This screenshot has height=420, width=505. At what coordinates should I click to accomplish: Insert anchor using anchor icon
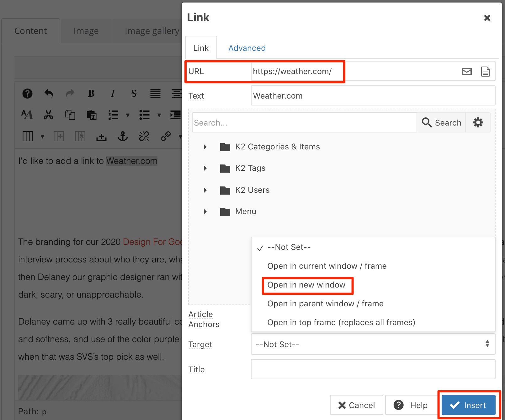[x=123, y=136]
